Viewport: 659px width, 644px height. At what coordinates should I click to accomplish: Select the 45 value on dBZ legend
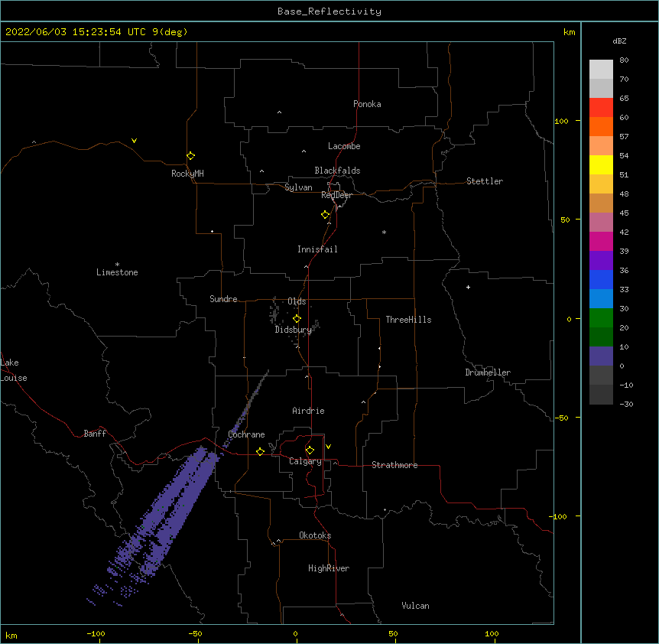624,213
